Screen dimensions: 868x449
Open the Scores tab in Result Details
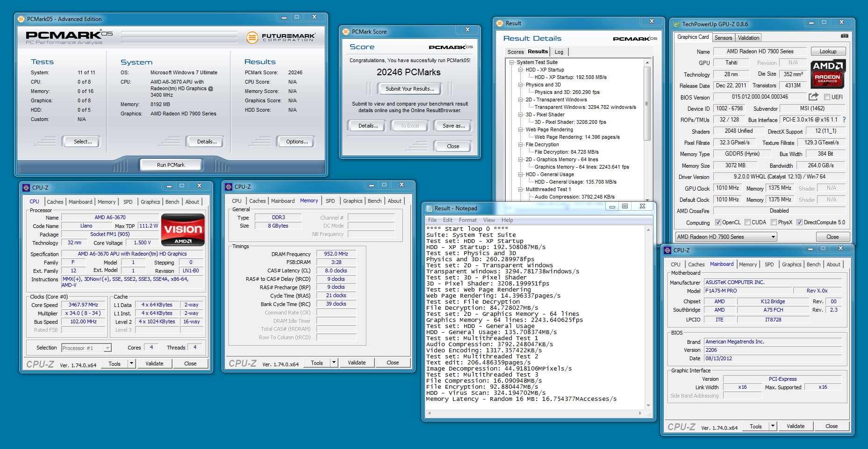pos(516,52)
